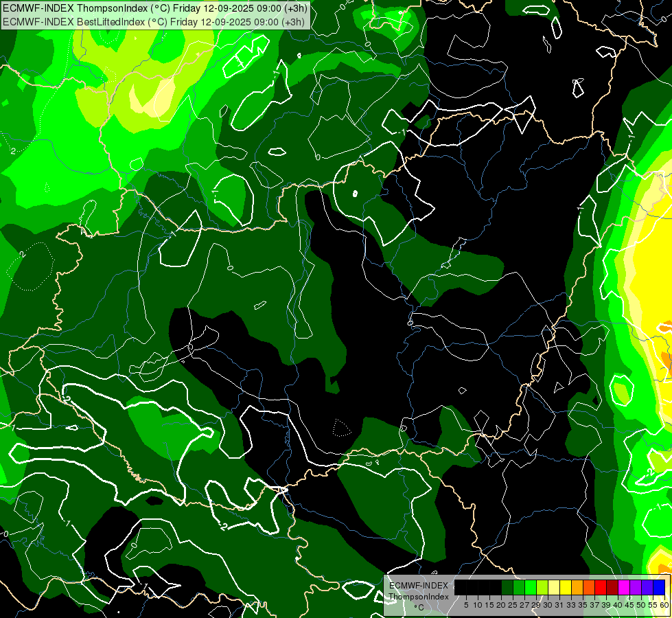Click the BestLiftedIndex title line at top

point(154,21)
